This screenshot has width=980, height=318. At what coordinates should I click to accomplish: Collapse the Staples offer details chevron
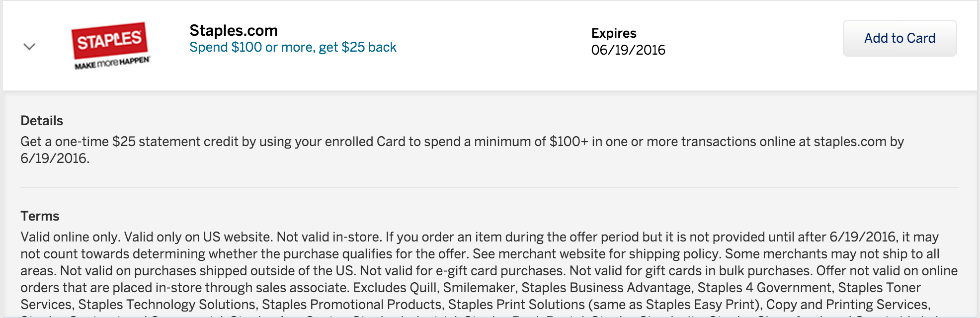[x=29, y=47]
